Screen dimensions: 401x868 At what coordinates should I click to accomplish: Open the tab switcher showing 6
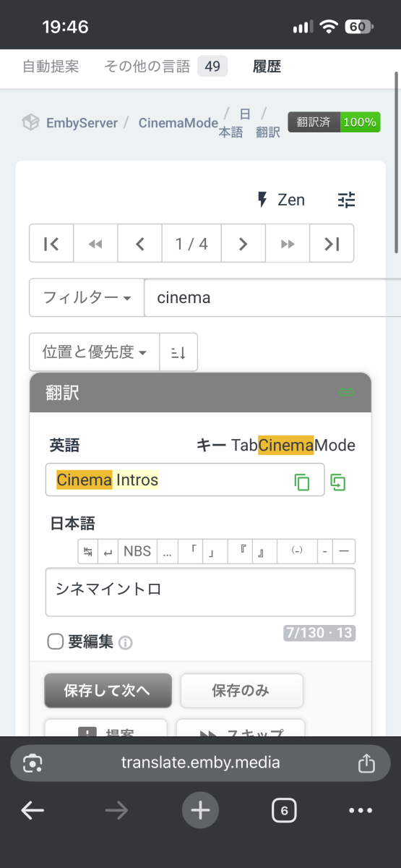[284, 811]
